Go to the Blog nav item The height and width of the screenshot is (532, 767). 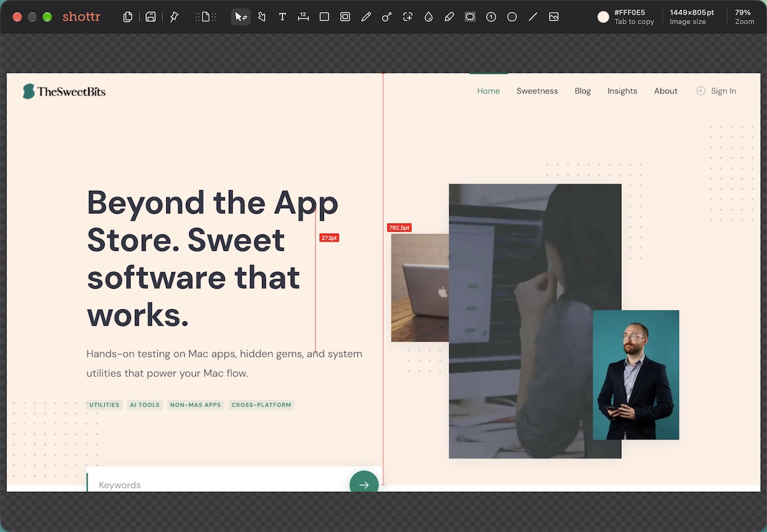pyautogui.click(x=583, y=91)
